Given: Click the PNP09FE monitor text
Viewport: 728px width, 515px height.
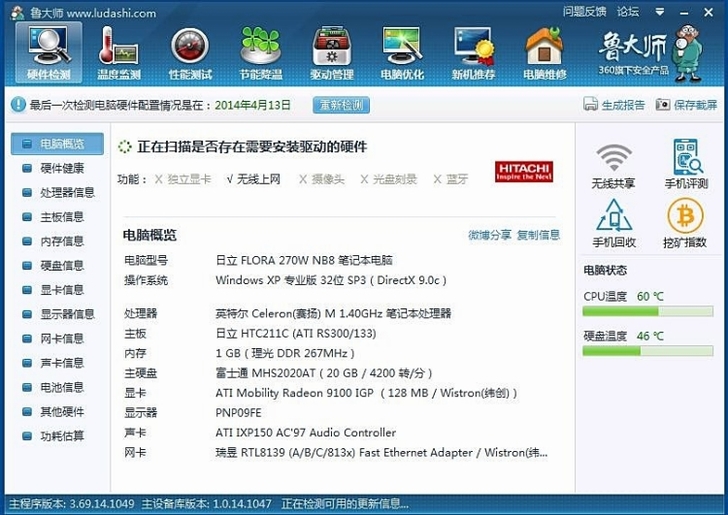Looking at the screenshot, I should [x=238, y=413].
